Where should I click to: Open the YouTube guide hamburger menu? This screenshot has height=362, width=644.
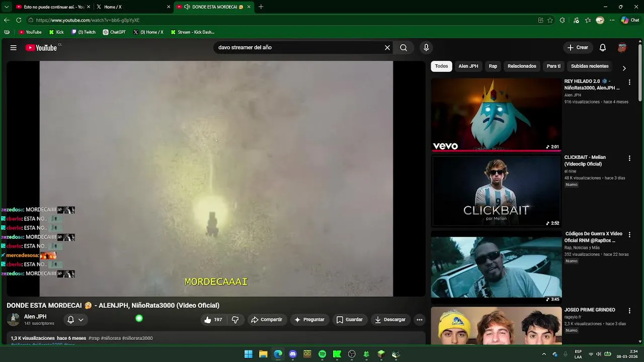click(x=14, y=48)
